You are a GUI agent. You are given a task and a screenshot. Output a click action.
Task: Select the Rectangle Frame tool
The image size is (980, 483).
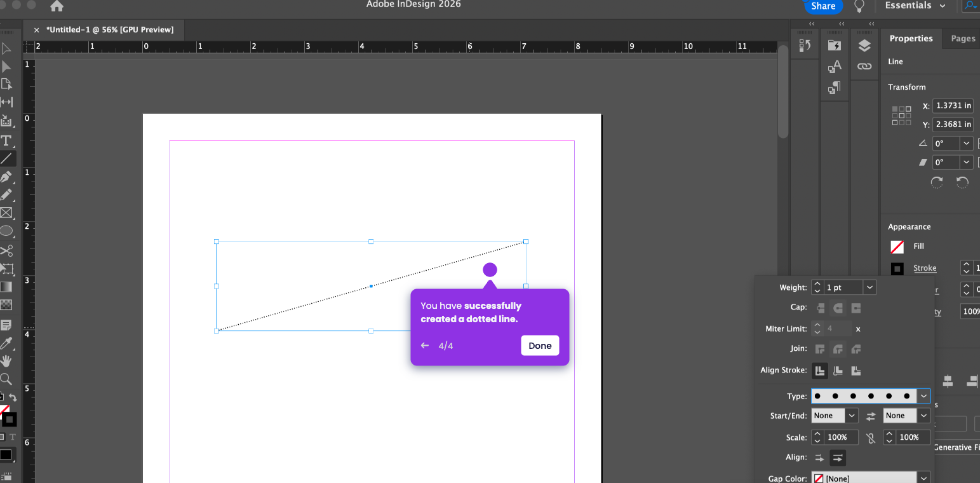6,213
